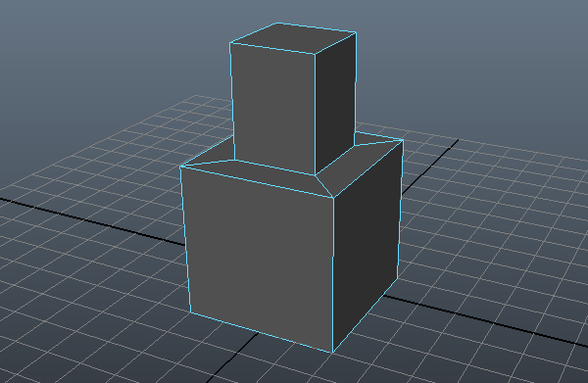This screenshot has width=588, height=383.
Task: Click the black grid axis line left of cubes
Action: click(92, 221)
